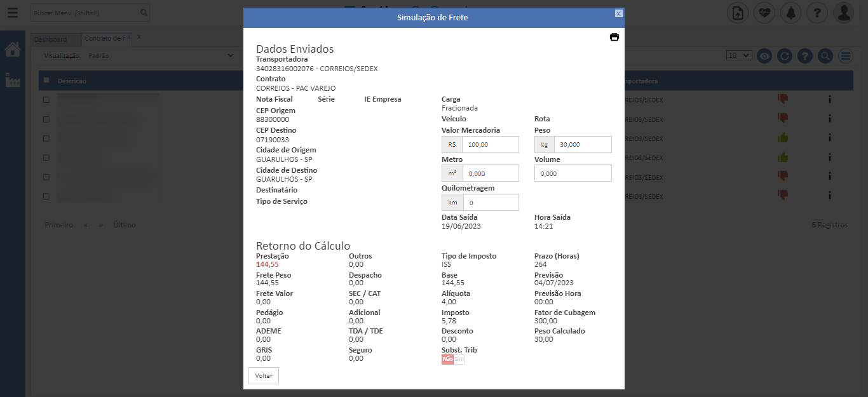
Task: Check the select-all box beside Descricao
Action: point(46,81)
